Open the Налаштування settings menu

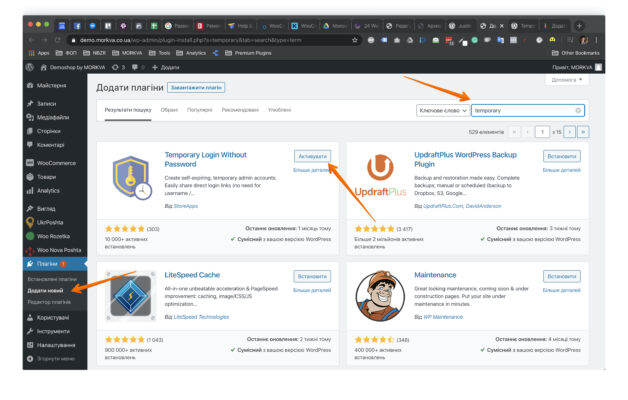point(56,345)
